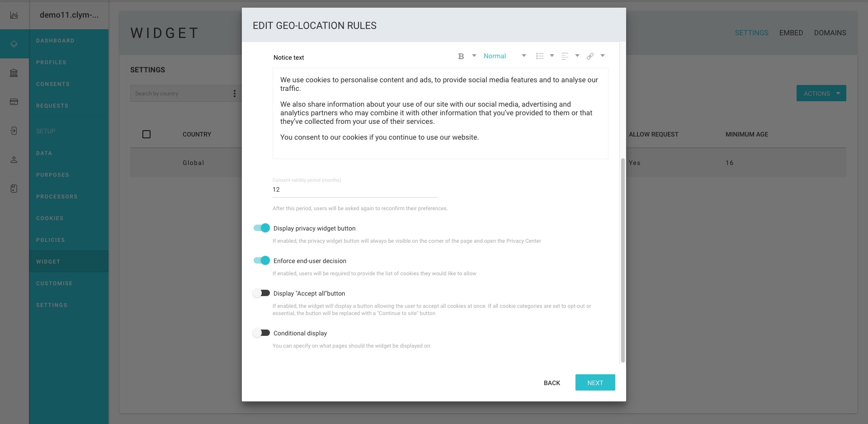The image size is (868, 424).
Task: Open the three-dot menu beside country search
Action: tap(234, 94)
